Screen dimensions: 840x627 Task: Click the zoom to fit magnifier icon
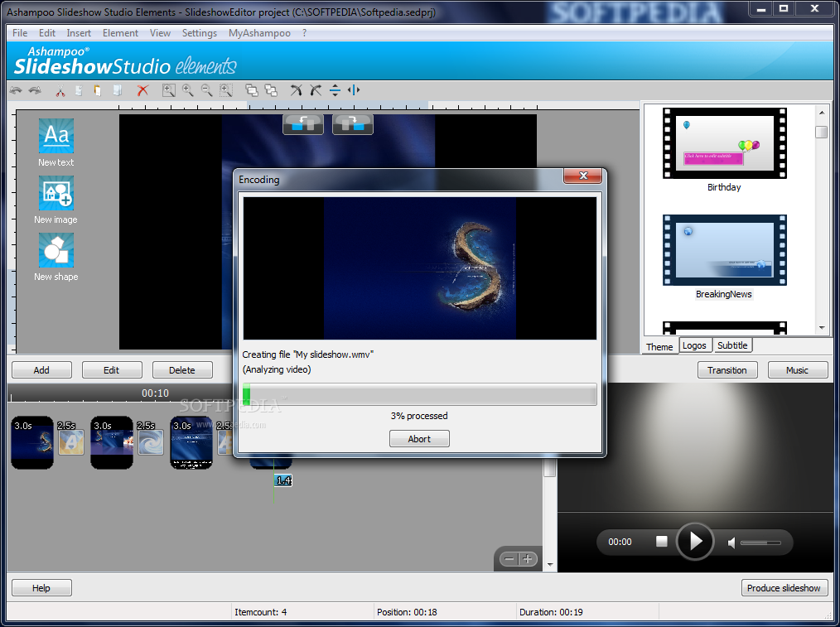pyautogui.click(x=169, y=90)
